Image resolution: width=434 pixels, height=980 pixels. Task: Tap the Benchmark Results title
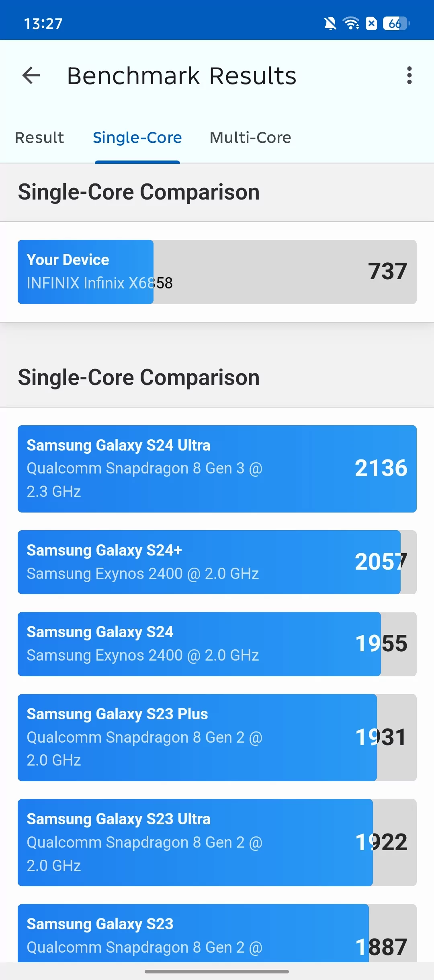point(182,76)
